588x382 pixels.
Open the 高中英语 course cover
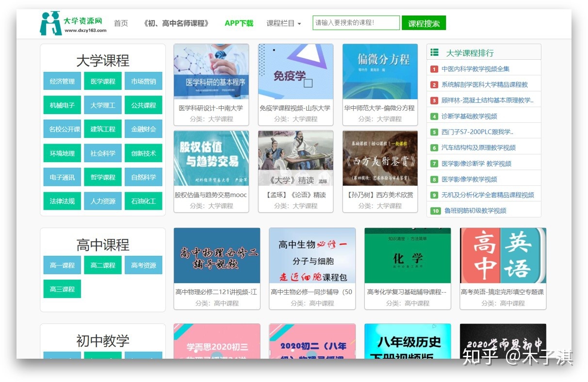pos(503,255)
